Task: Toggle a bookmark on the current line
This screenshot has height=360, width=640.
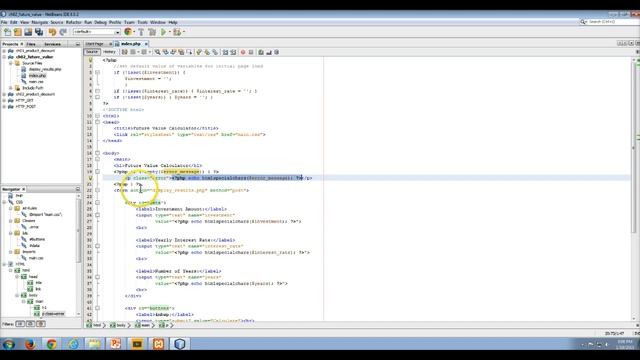Action: click(x=215, y=52)
